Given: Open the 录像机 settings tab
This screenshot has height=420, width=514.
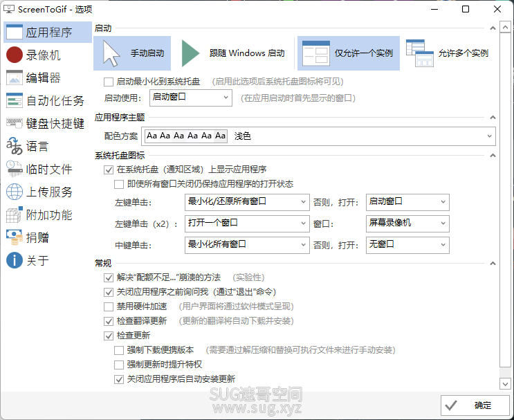Looking at the screenshot, I should (x=48, y=55).
